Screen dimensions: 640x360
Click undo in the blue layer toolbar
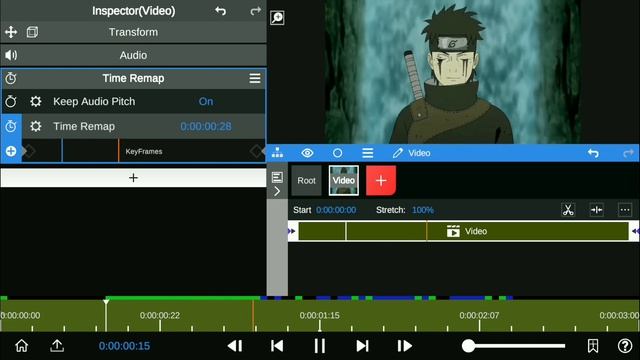tap(593, 153)
